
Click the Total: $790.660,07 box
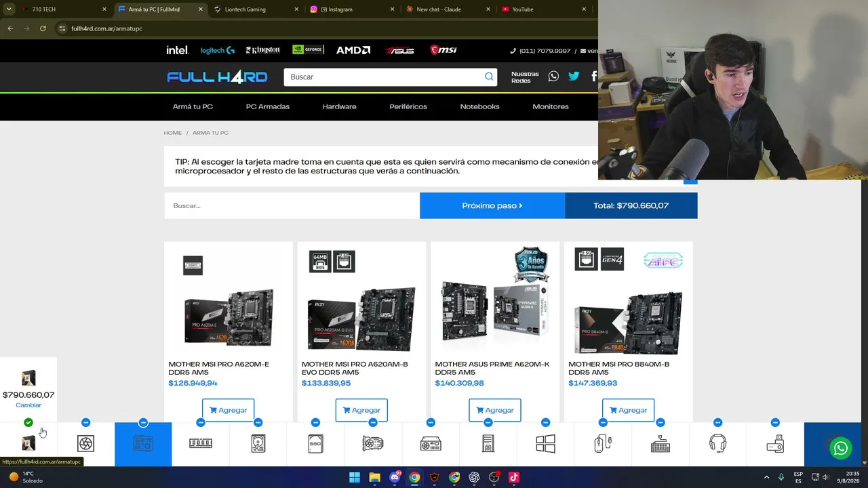coord(631,205)
